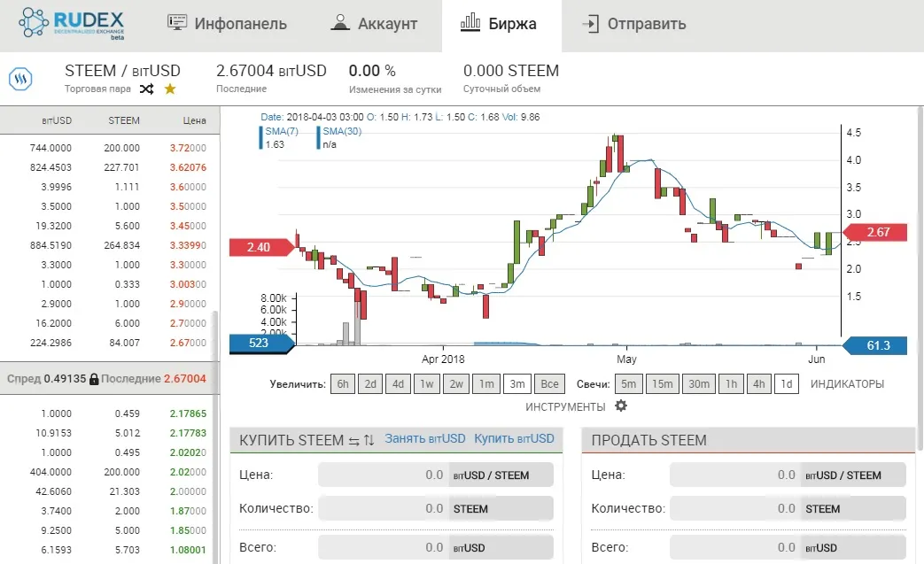Viewport: 924px width, 564px height.
Task: Click sell order priced 2.67000
Action: tap(110, 342)
